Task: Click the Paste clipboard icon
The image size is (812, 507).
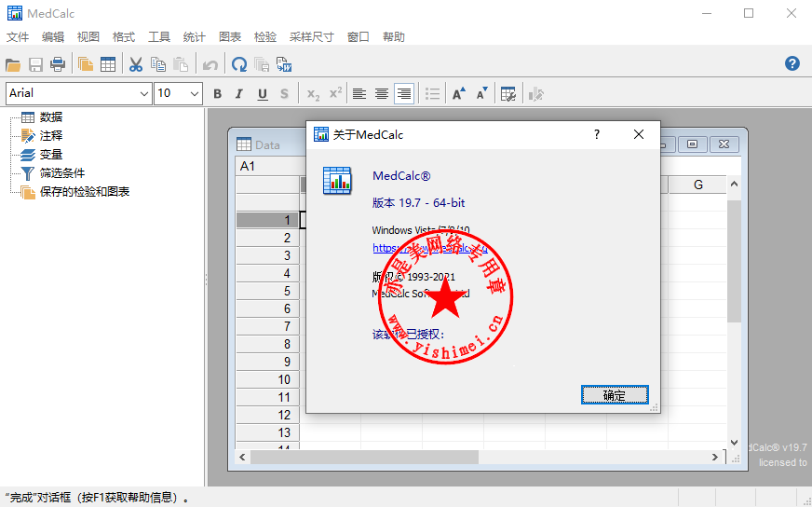Action: [181, 65]
